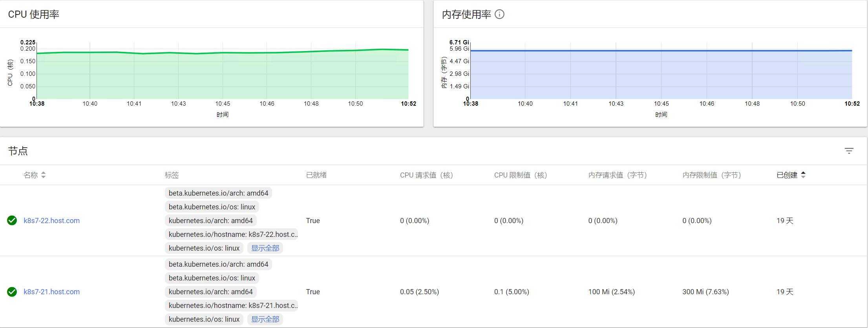Click the kubernetes.io/hostname: k8s7-21.host.c.. label
The image size is (868, 328).
(x=232, y=306)
